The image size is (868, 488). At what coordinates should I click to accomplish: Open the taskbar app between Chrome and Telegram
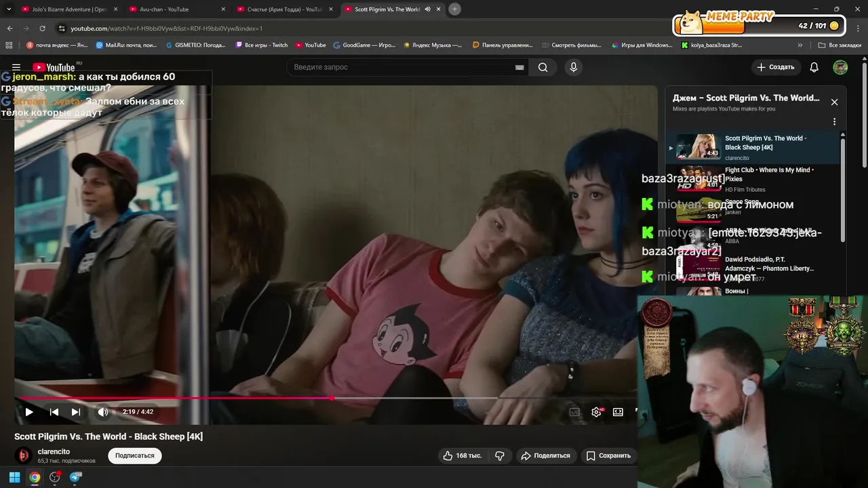tap(55, 477)
